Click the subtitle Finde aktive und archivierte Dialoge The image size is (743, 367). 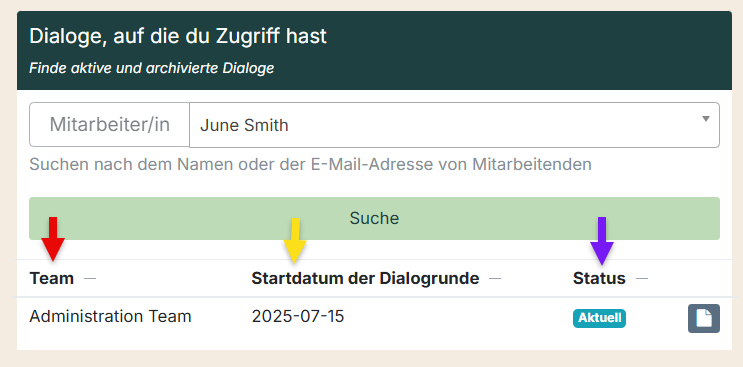point(152,68)
